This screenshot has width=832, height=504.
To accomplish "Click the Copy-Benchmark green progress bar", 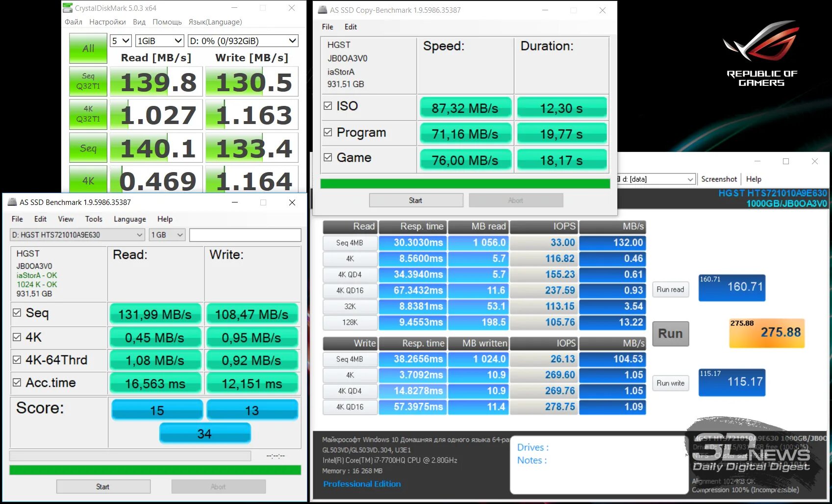I will click(x=465, y=183).
